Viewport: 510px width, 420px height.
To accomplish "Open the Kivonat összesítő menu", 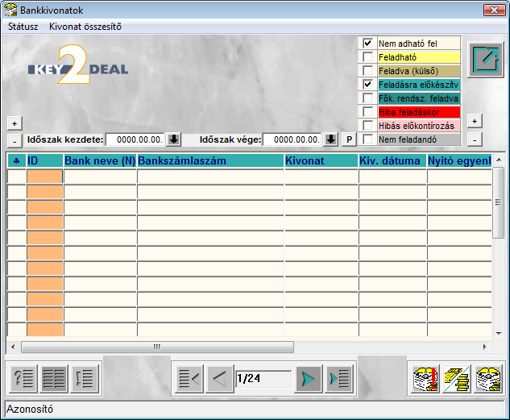I will [85, 27].
